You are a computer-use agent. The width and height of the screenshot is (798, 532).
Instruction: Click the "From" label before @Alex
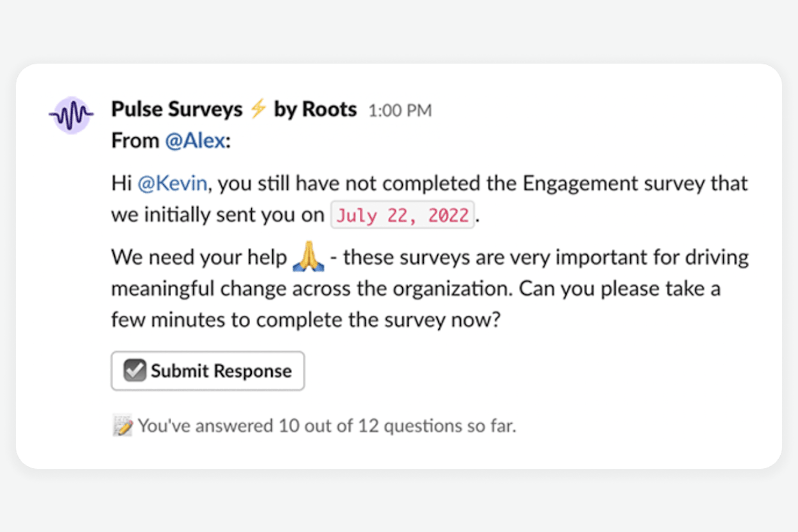coord(135,141)
